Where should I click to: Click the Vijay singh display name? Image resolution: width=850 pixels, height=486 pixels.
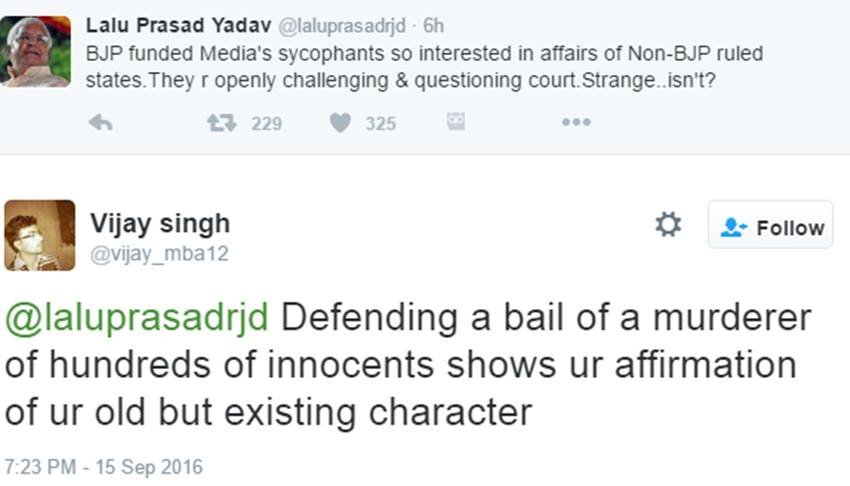point(160,223)
